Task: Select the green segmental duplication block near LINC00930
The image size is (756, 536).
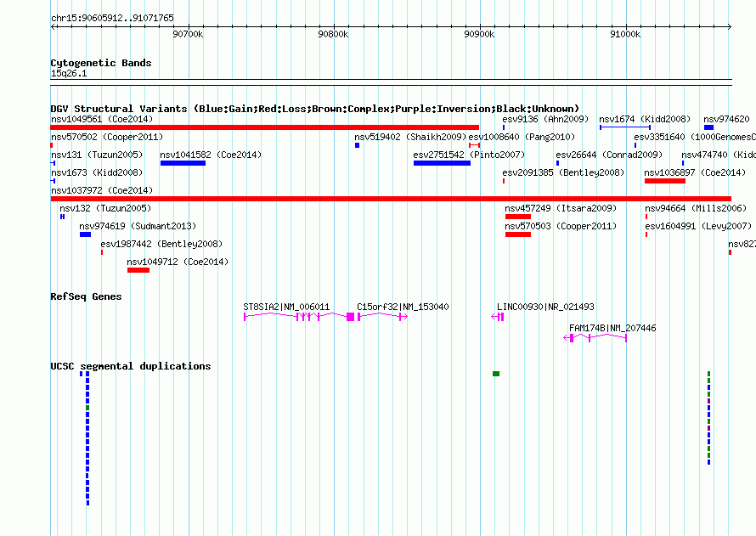Action: [x=496, y=374]
